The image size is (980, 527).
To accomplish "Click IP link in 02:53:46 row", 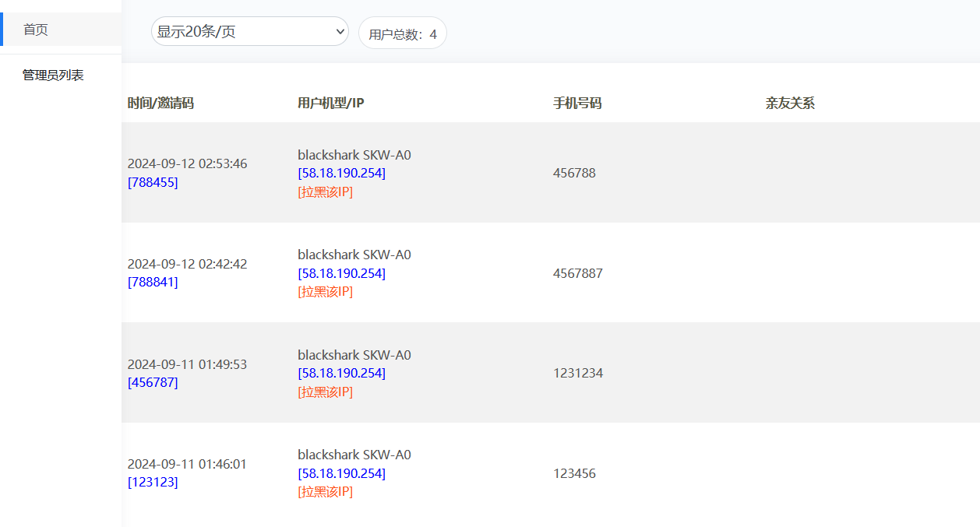I will 341,173.
